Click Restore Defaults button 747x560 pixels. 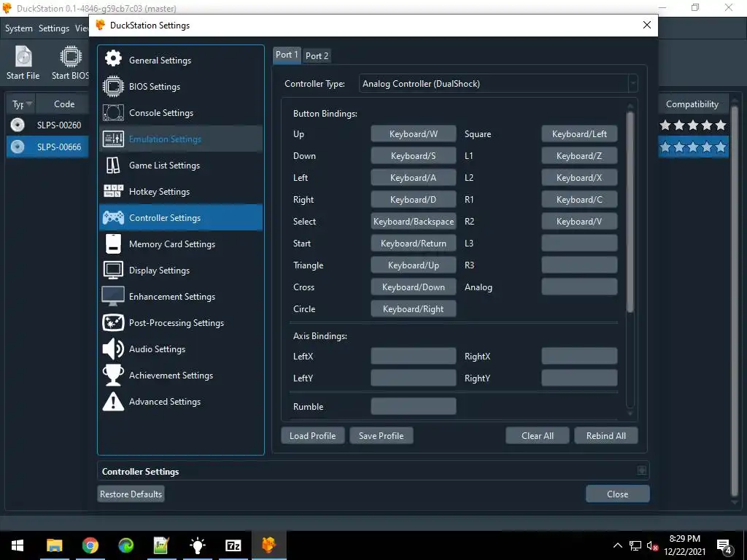click(x=131, y=494)
